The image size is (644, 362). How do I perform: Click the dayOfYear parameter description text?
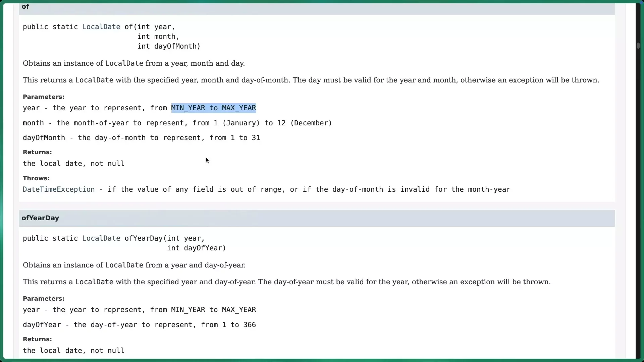pyautogui.click(x=139, y=324)
